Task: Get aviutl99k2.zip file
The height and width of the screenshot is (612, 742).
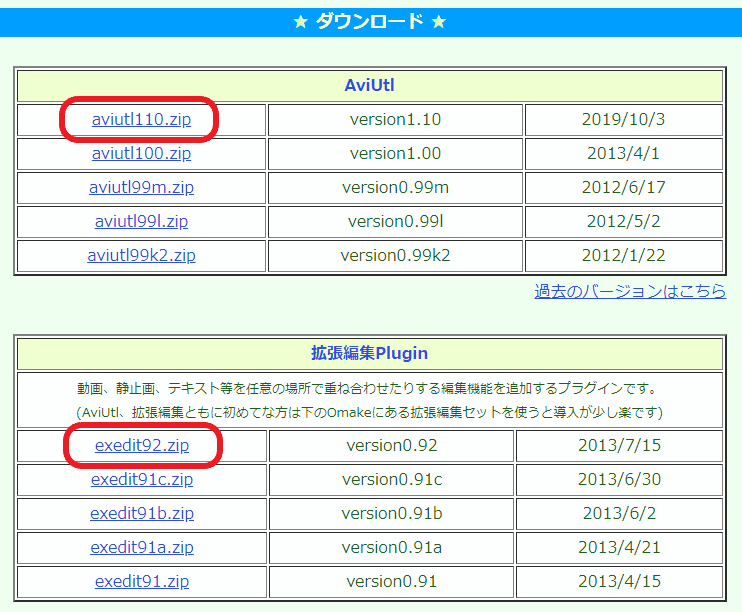Action: 141,256
